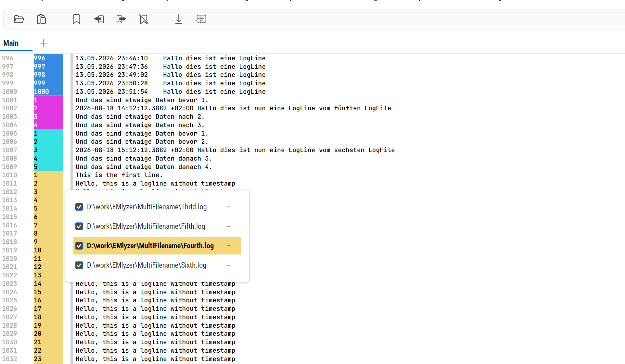
Task: Select log line 13.05.2026 23:46:10
Action: pyautogui.click(x=171, y=58)
